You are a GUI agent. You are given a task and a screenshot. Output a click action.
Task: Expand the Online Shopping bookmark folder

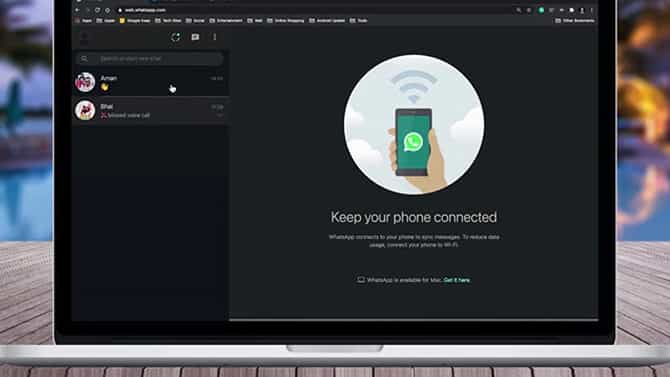(x=286, y=21)
